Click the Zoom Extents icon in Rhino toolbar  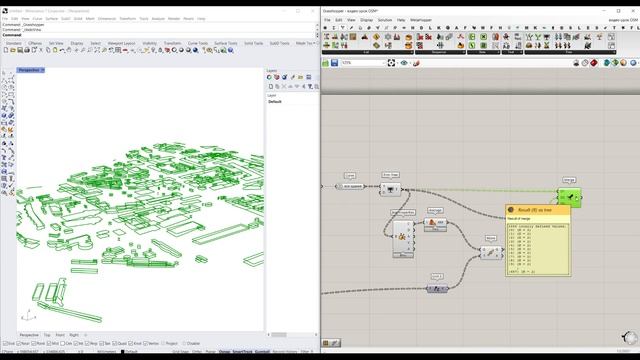click(98, 50)
